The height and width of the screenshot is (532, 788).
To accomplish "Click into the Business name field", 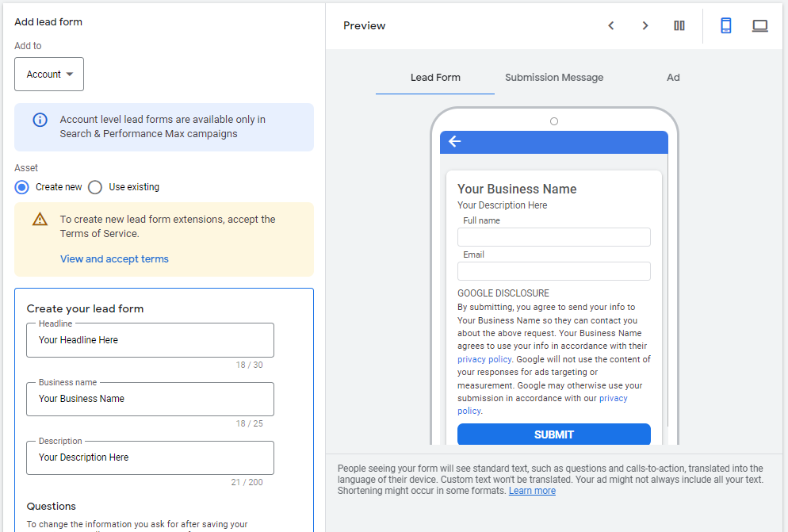I will 150,399.
